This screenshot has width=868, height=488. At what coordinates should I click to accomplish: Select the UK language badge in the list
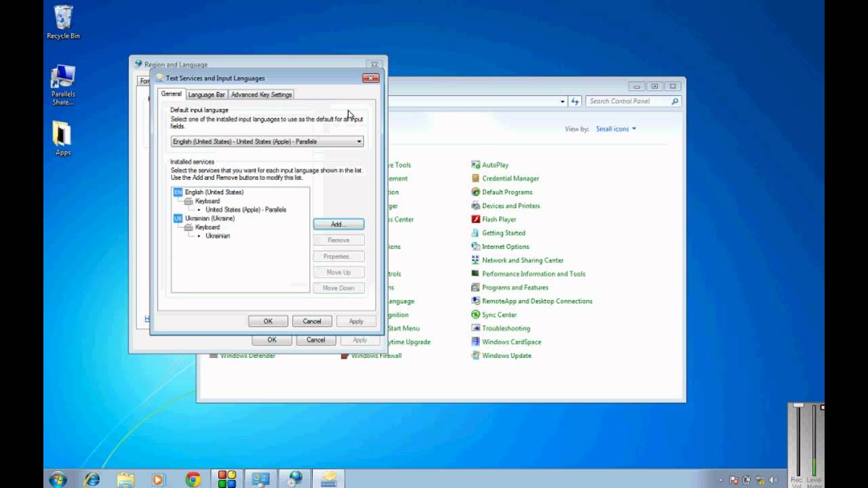click(178, 218)
